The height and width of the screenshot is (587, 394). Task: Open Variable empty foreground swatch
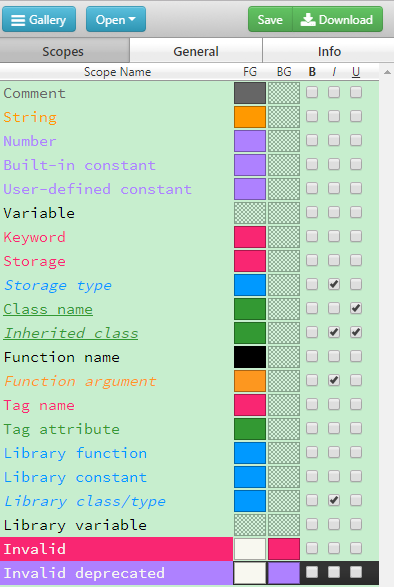[x=250, y=213]
